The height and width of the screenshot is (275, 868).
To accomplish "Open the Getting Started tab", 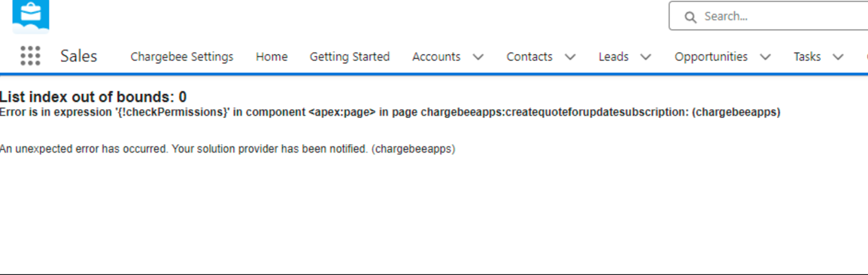I will coord(349,56).
